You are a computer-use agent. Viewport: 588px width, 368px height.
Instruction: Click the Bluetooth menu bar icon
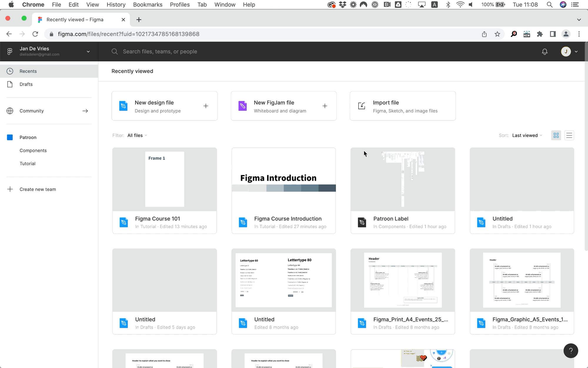coord(448,5)
